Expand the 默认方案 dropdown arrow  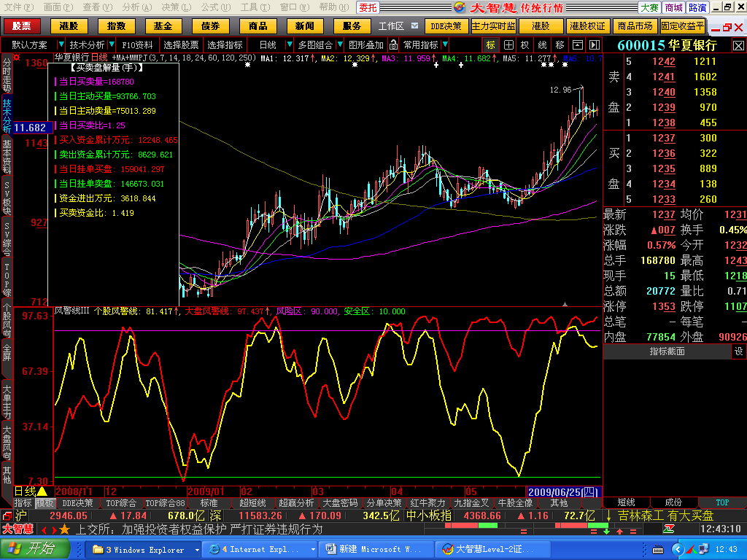pyautogui.click(x=61, y=44)
